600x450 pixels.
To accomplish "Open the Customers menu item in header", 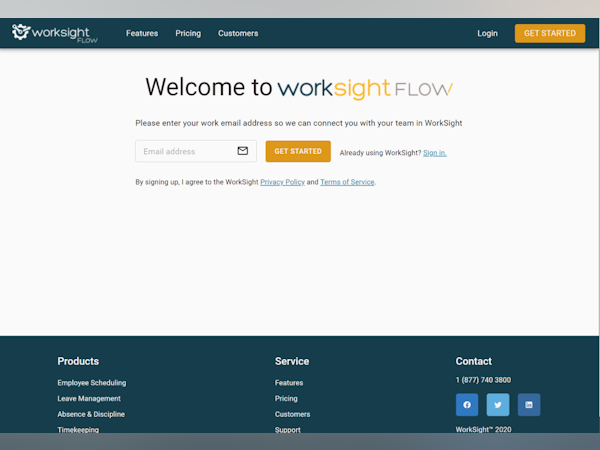I will (x=238, y=33).
